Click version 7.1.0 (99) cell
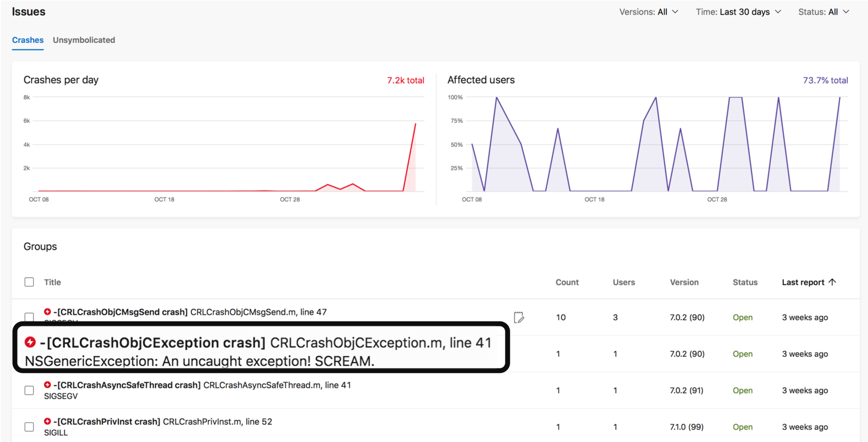 click(687, 427)
